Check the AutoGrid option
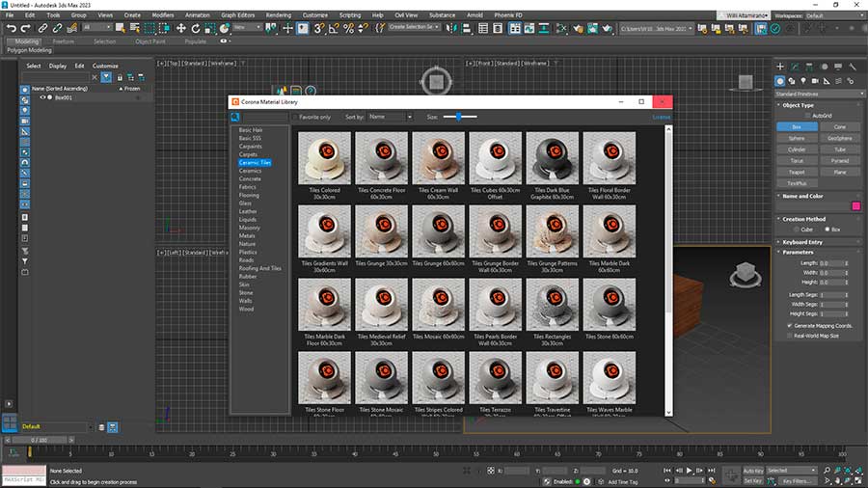This screenshot has height=488, width=868. [808, 115]
